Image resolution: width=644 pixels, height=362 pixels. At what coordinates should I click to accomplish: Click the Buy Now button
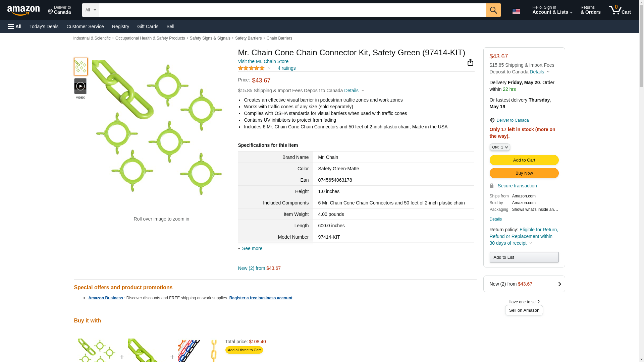[x=524, y=173]
